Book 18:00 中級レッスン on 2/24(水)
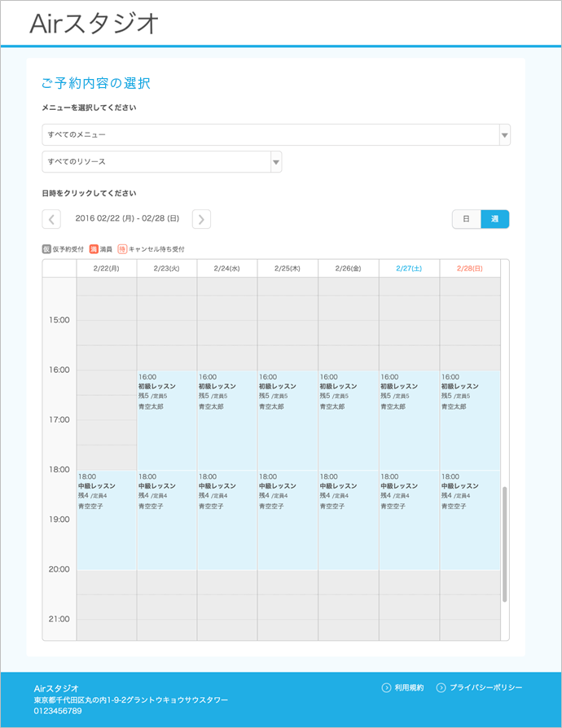Screen dimensions: 562x728 point(227,520)
